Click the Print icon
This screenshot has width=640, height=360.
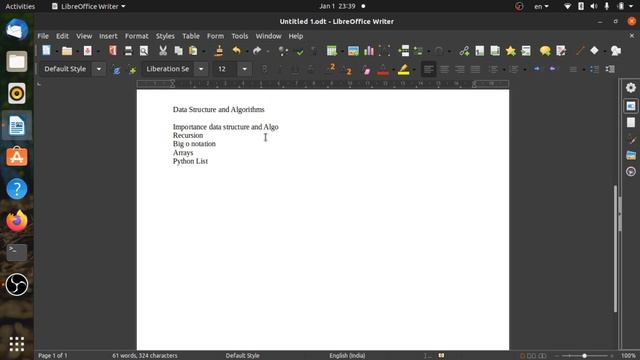(x=128, y=51)
